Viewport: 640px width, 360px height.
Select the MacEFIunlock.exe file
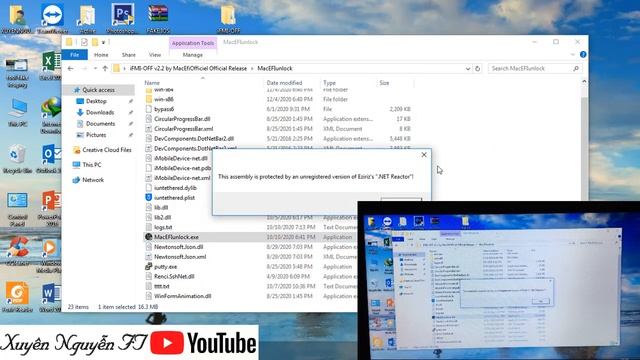click(x=176, y=237)
